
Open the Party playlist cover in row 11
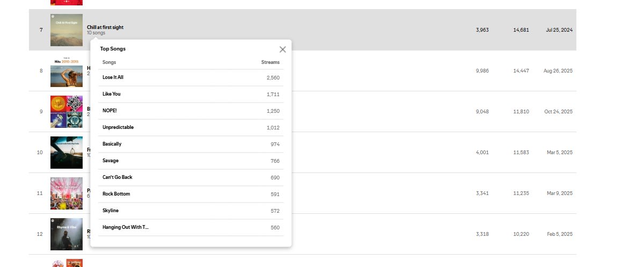[x=67, y=193]
